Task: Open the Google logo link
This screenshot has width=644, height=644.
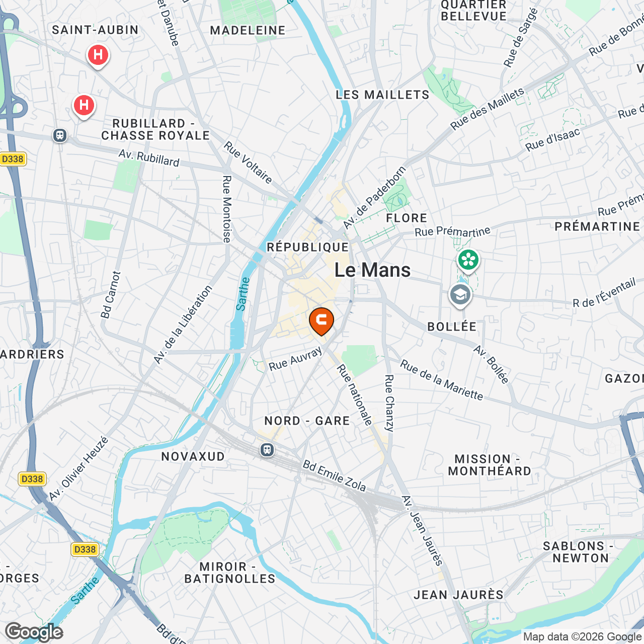Action: click(34, 632)
